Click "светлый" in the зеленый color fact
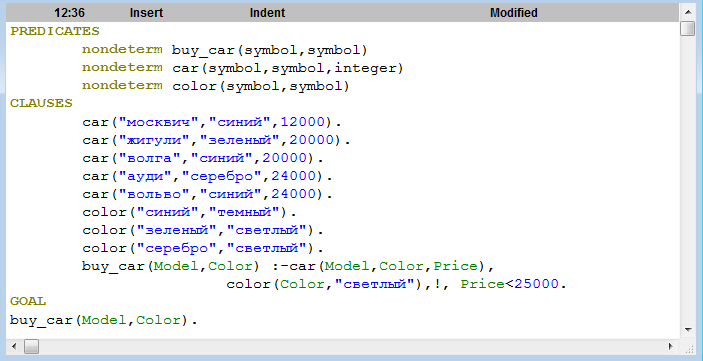 point(267,230)
